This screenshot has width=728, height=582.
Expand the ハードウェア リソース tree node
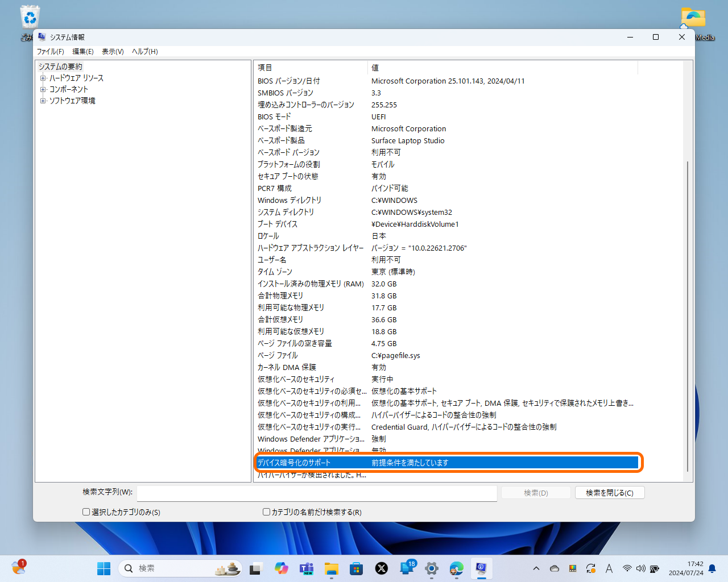[x=43, y=78]
